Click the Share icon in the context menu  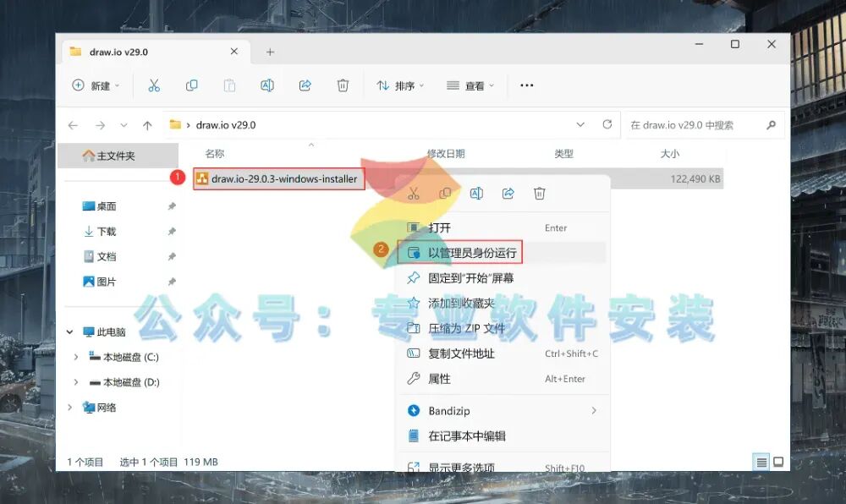508,194
